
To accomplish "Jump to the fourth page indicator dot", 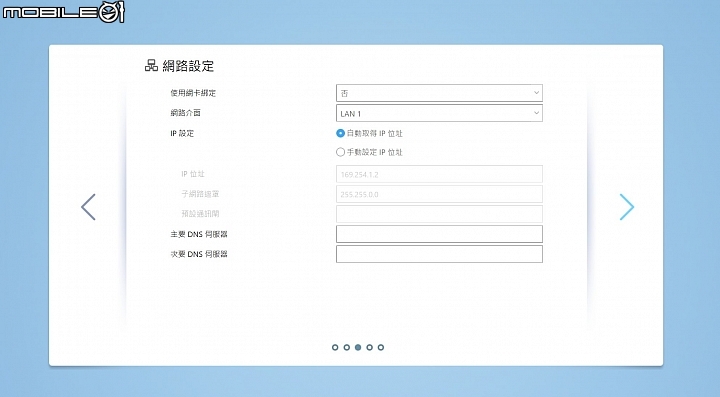I will click(x=369, y=347).
